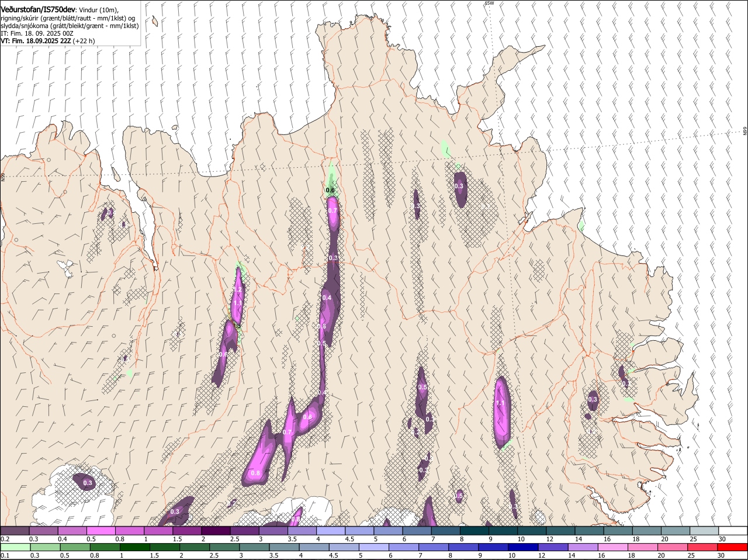Select the medium green 0.5 swatch in green scale
This screenshot has width=748, height=560.
click(x=75, y=547)
